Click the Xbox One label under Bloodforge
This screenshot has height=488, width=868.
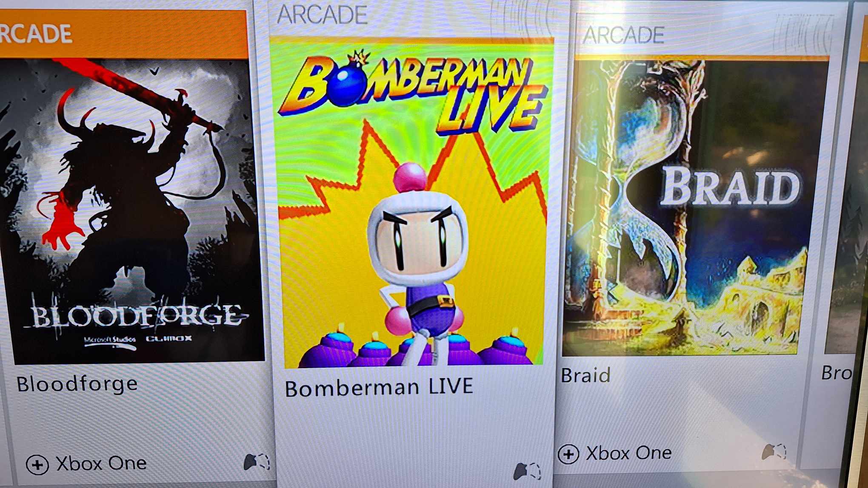[x=101, y=463]
